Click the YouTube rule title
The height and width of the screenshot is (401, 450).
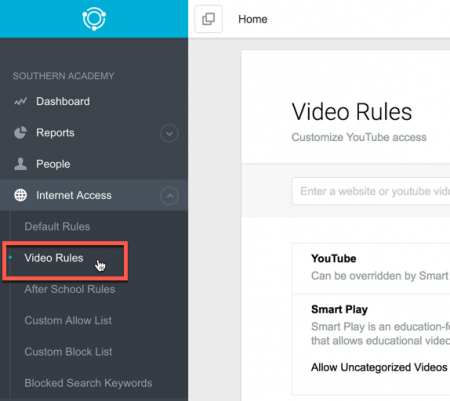click(x=334, y=259)
